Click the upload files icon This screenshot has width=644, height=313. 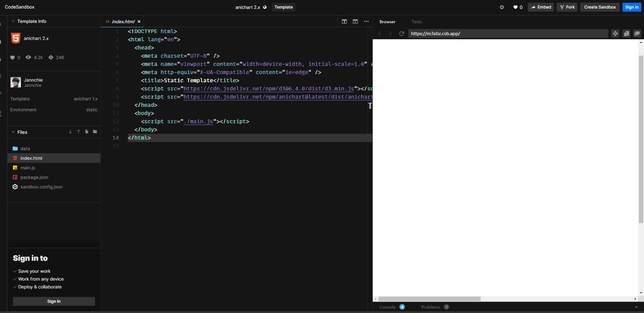[78, 131]
